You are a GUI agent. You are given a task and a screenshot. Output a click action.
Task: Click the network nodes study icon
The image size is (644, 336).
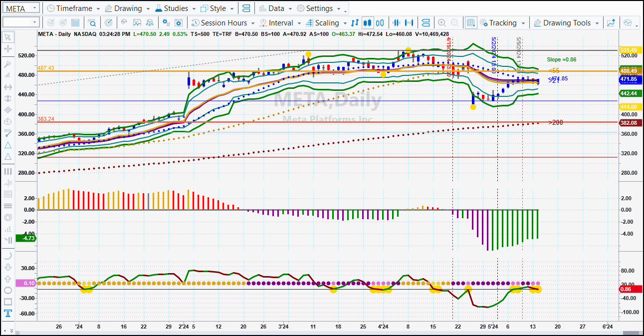click(x=149, y=23)
